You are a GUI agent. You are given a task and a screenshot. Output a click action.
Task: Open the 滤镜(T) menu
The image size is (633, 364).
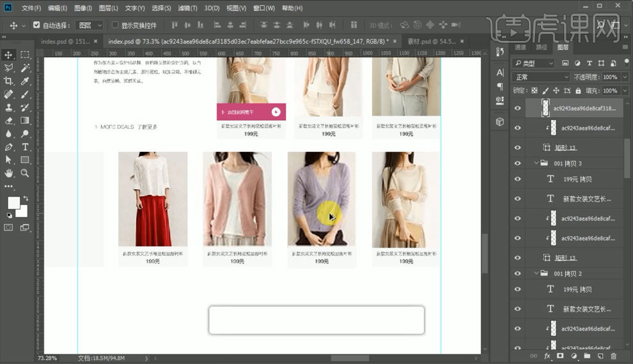tap(187, 8)
